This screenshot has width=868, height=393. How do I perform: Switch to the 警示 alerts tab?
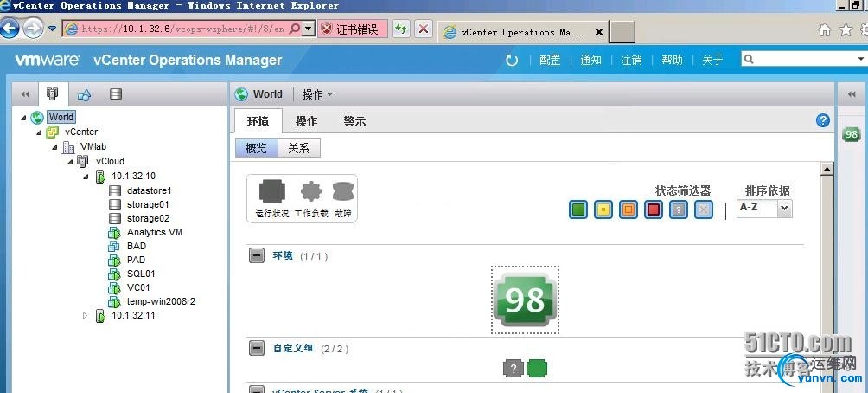click(x=354, y=121)
